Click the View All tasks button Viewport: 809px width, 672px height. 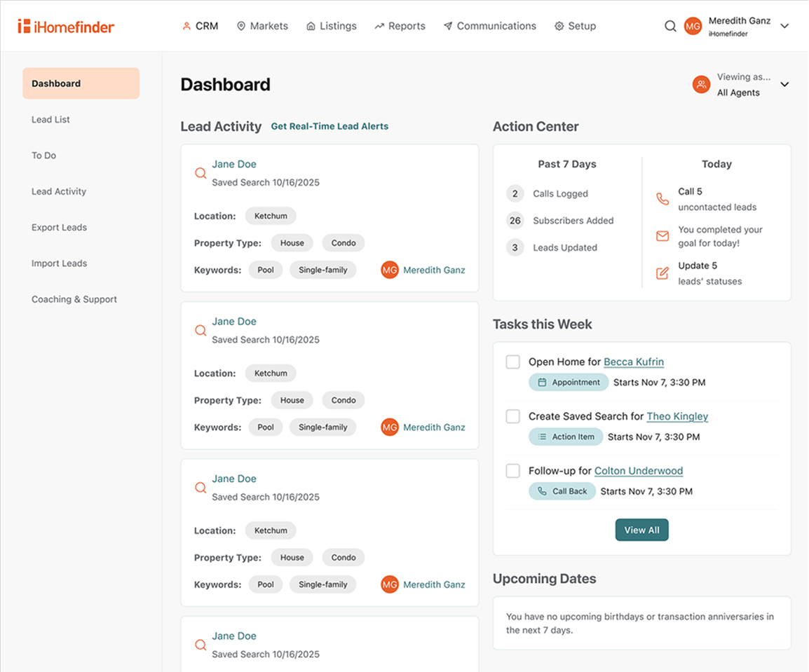click(x=641, y=530)
